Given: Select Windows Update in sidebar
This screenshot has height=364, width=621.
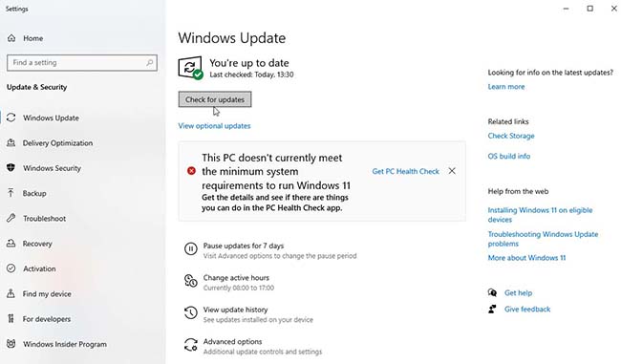Looking at the screenshot, I should (51, 118).
